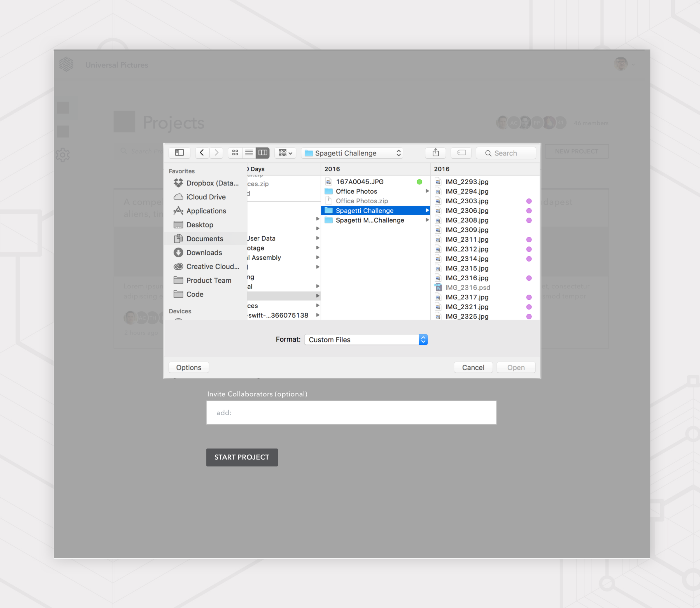The height and width of the screenshot is (608, 700).
Task: Click the 46 members link
Action: click(x=591, y=123)
